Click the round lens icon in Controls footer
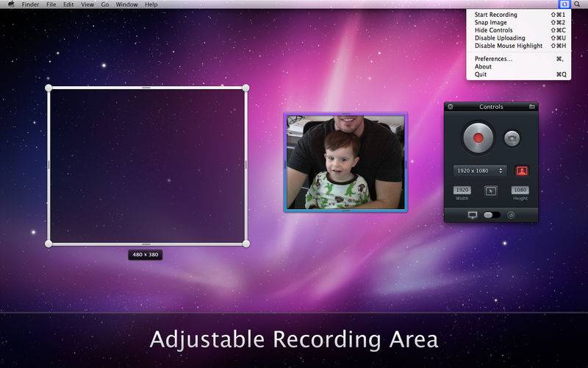Screen dimensions: 588x368 pos(511,215)
